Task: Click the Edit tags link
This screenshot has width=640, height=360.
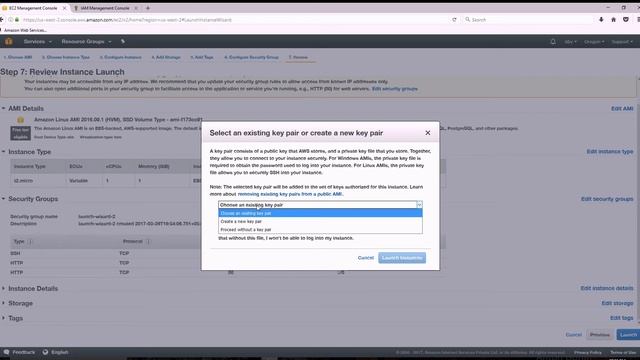Action: (x=622, y=318)
